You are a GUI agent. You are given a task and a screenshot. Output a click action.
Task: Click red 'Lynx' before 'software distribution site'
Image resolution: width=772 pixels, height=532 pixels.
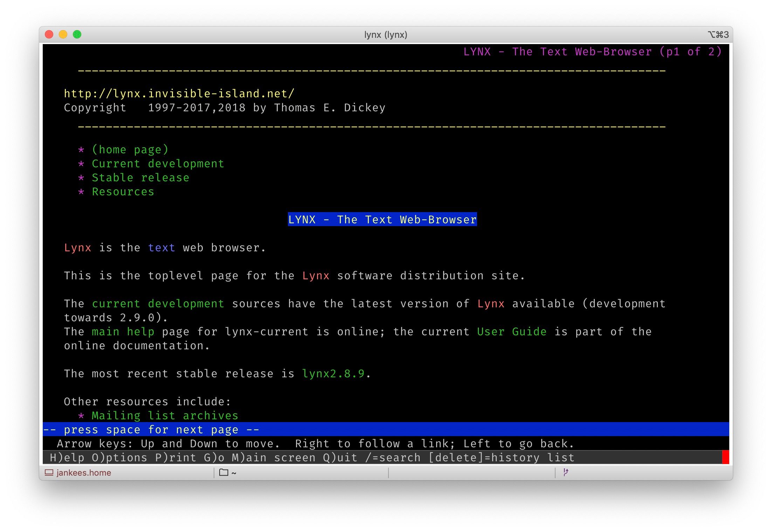316,276
